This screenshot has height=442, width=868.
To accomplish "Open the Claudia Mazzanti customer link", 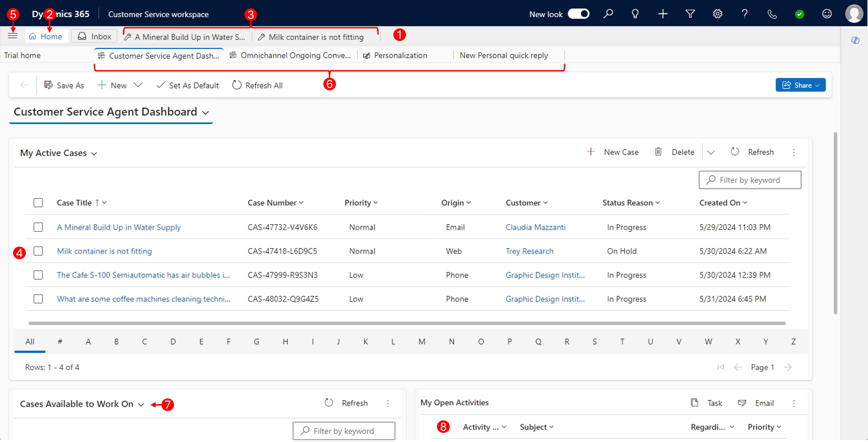I will pyautogui.click(x=535, y=227).
